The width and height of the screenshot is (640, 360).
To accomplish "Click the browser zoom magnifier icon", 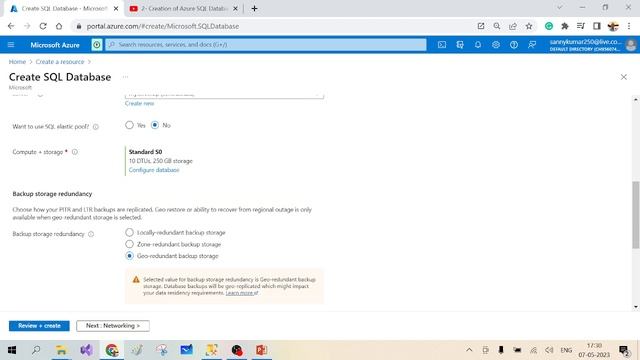I will point(497,26).
